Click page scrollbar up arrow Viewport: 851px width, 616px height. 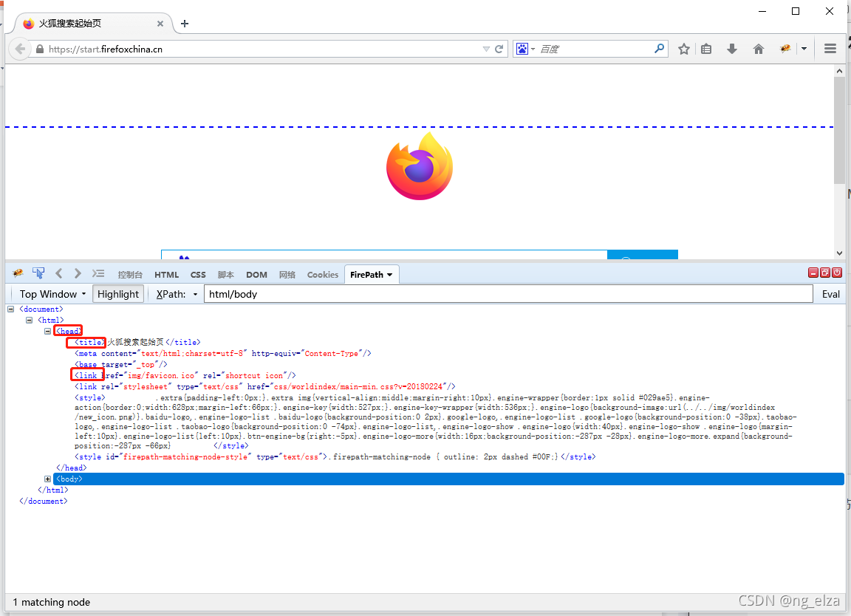pos(839,71)
